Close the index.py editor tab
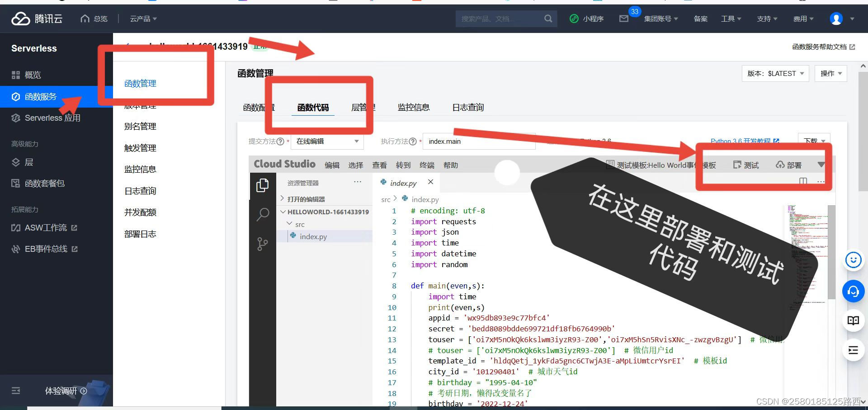The image size is (868, 410). pos(431,182)
